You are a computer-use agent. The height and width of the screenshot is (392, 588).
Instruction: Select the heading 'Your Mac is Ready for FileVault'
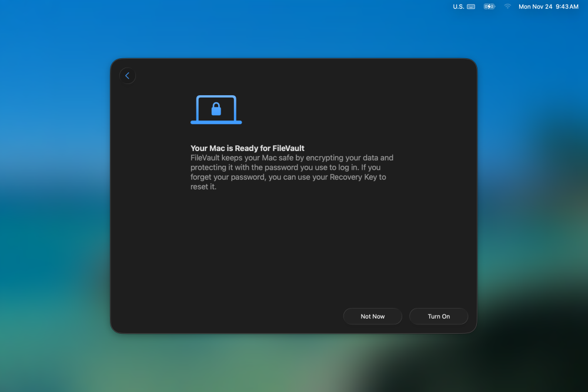(x=247, y=148)
